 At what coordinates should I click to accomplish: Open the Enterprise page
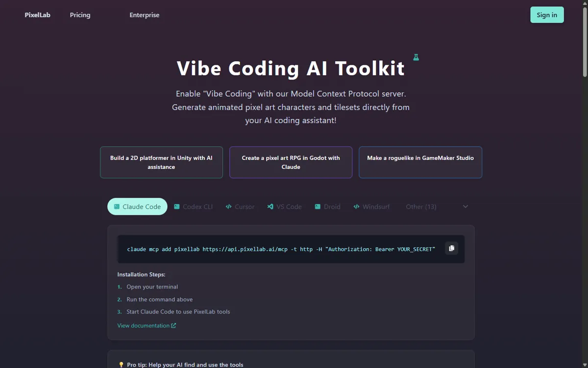point(145,15)
